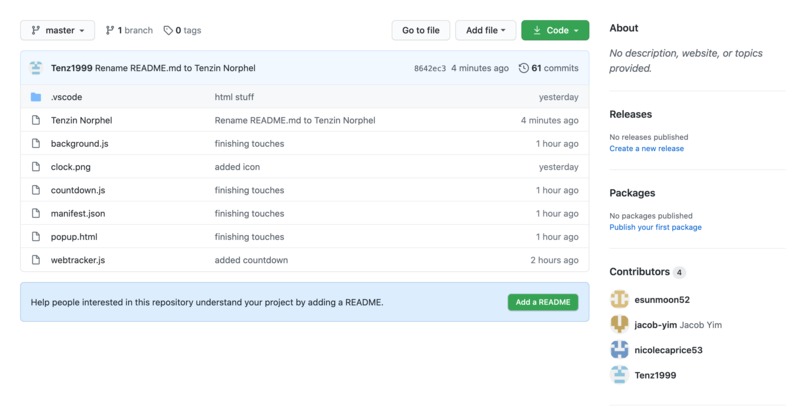
Task: Click finishing touches message in background.js row
Action: point(249,143)
